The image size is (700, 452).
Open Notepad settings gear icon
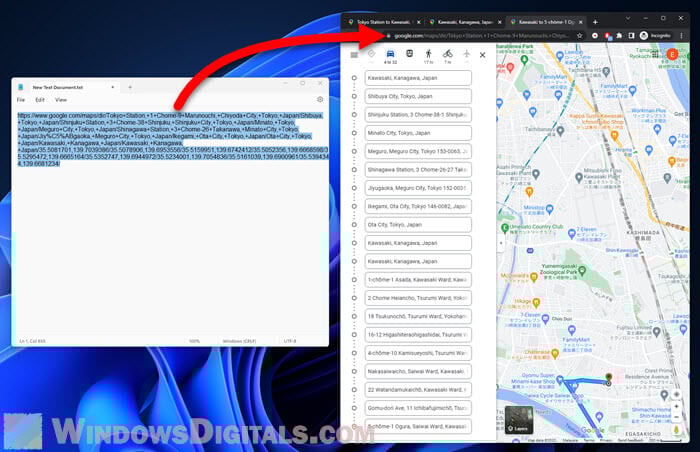320,99
